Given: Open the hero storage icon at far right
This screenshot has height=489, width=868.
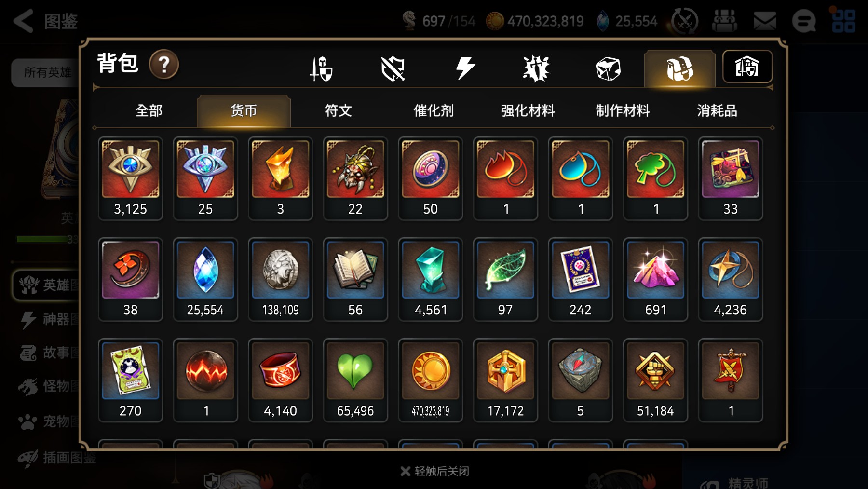Looking at the screenshot, I should (x=747, y=67).
